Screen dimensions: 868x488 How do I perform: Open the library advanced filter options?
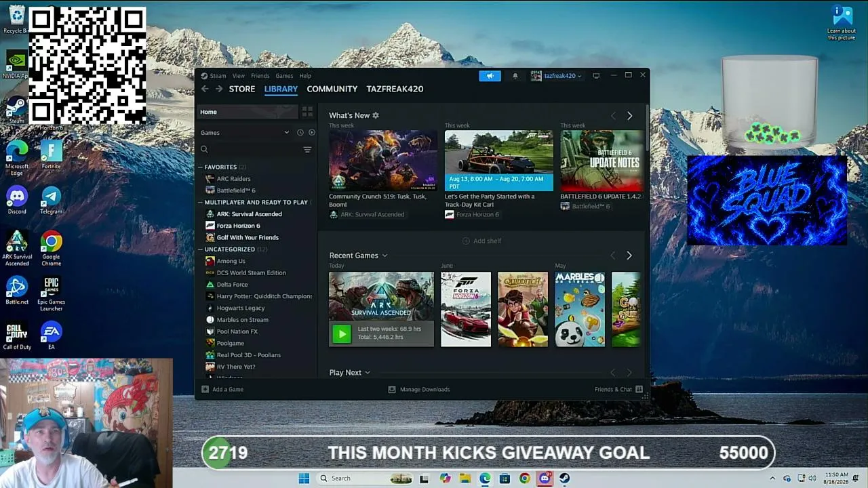307,150
